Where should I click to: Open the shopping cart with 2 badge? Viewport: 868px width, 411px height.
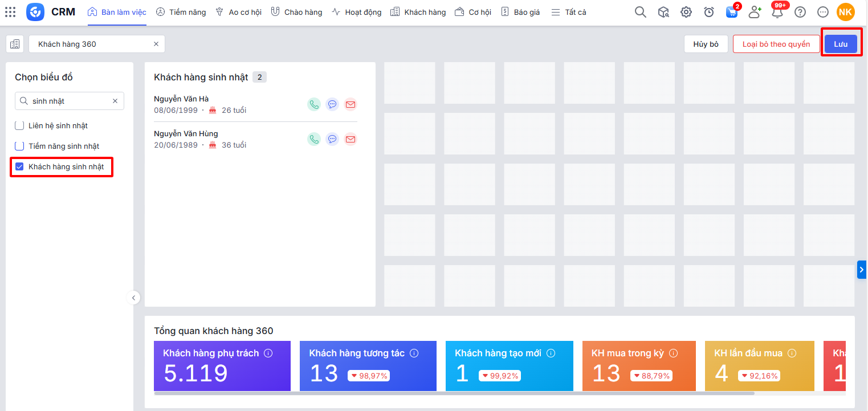click(731, 12)
